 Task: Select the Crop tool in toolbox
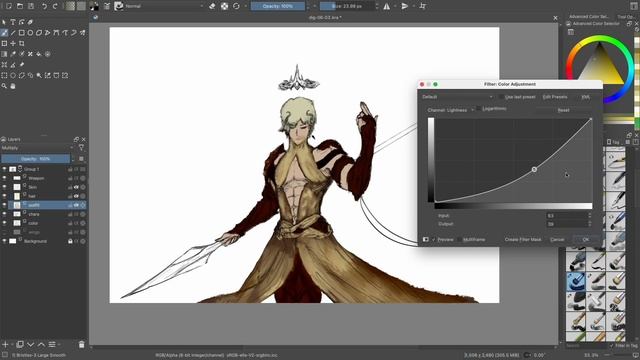click(x=22, y=43)
